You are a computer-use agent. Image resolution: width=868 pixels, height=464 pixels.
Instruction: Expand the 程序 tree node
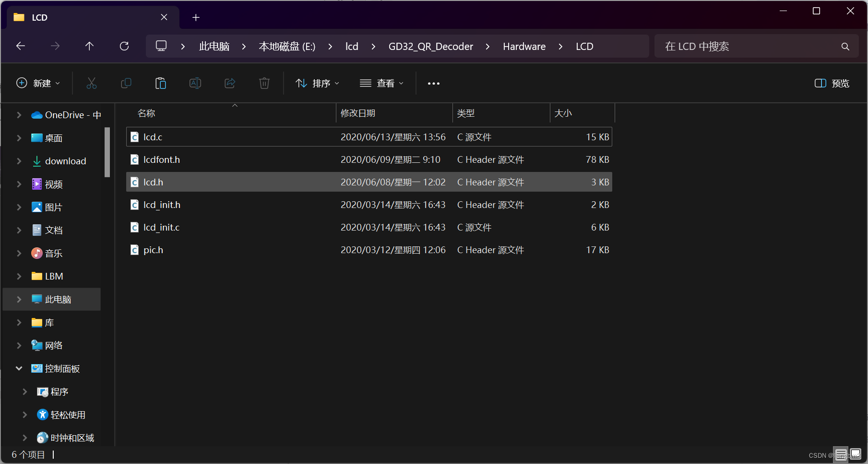coord(24,391)
